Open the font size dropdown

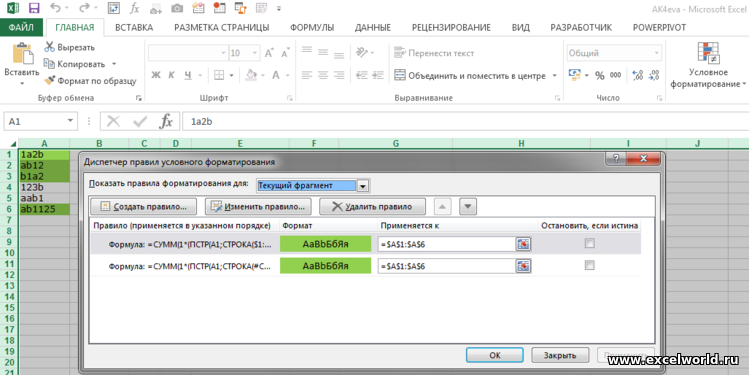coord(255,53)
